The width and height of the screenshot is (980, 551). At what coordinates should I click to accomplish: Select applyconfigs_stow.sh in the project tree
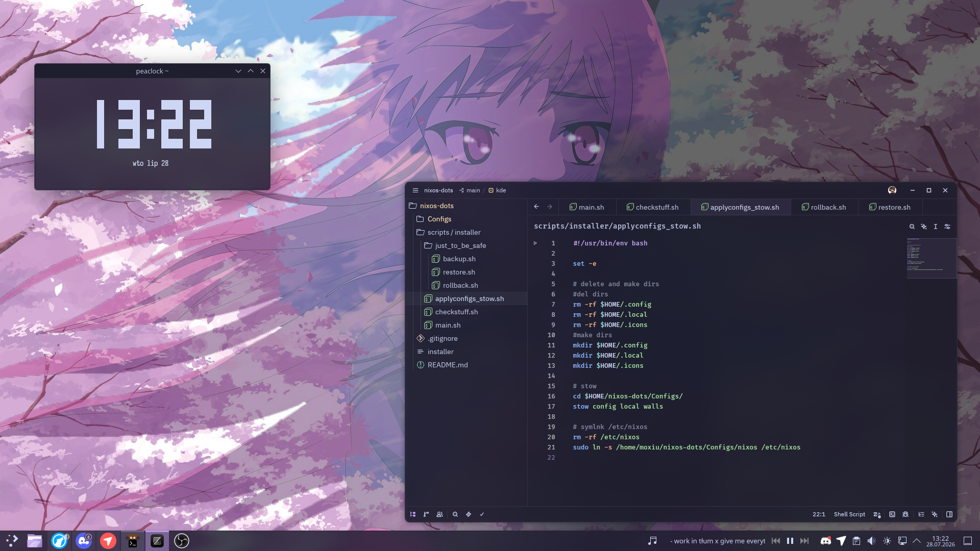pyautogui.click(x=467, y=298)
